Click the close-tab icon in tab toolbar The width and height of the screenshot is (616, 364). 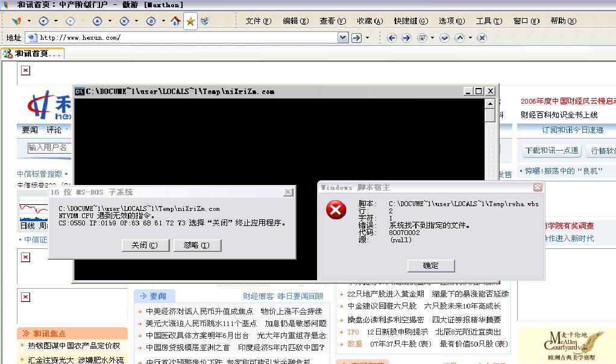pos(423,38)
